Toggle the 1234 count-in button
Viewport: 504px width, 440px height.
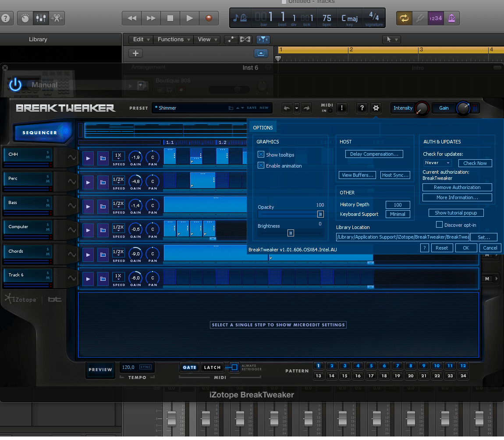[x=436, y=18]
